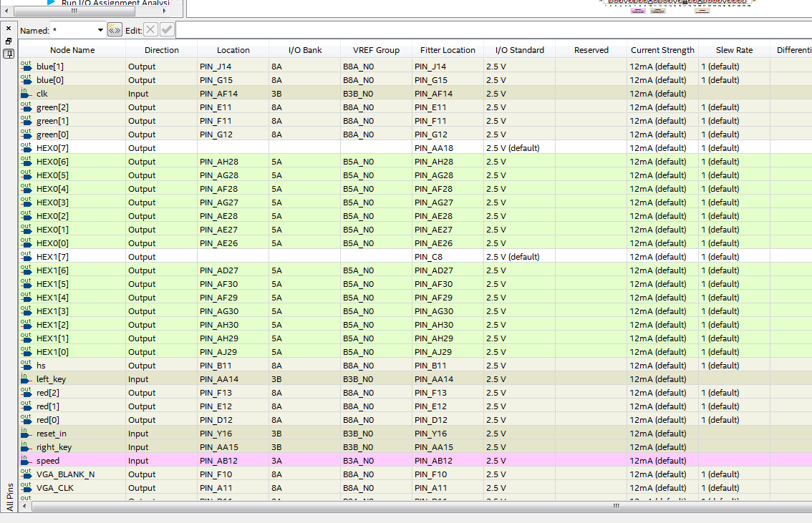Screen dimensions: 812x523
Task: Click the pink legend swatch in package view
Action: [638, 11]
